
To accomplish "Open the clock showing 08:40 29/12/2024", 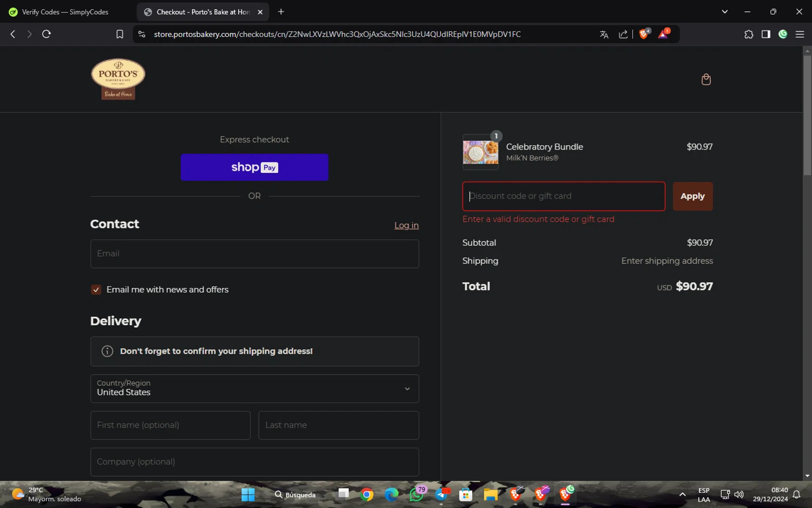I will (770, 494).
